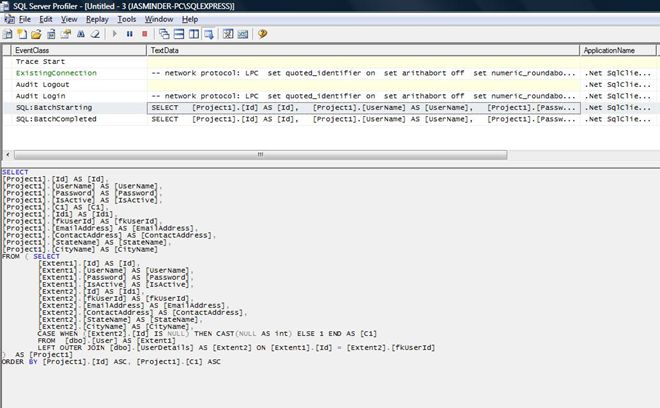The width and height of the screenshot is (660, 408).
Task: Click the TextData cell of SQL:BatchCompleted row
Action: (x=363, y=119)
